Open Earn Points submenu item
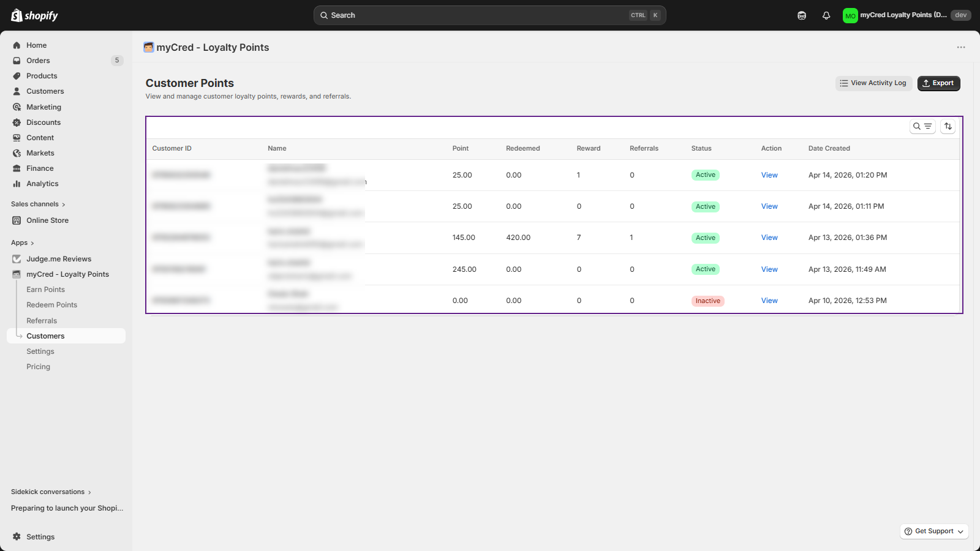Screen dimensions: 980x551 coord(45,290)
